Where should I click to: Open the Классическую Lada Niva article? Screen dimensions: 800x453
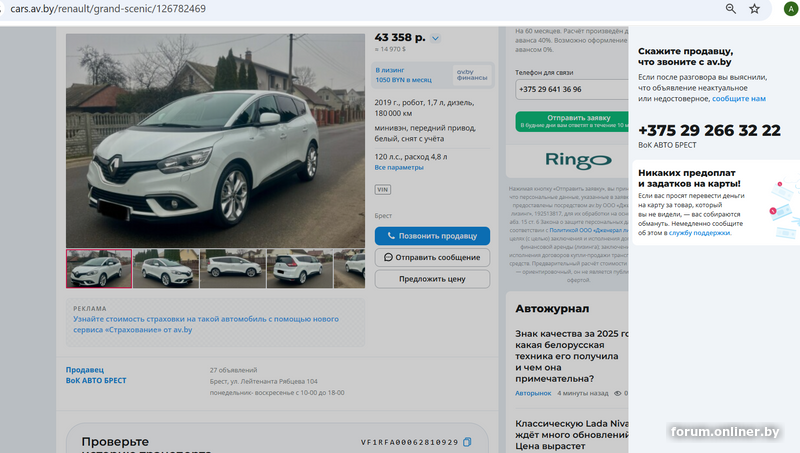click(x=572, y=435)
